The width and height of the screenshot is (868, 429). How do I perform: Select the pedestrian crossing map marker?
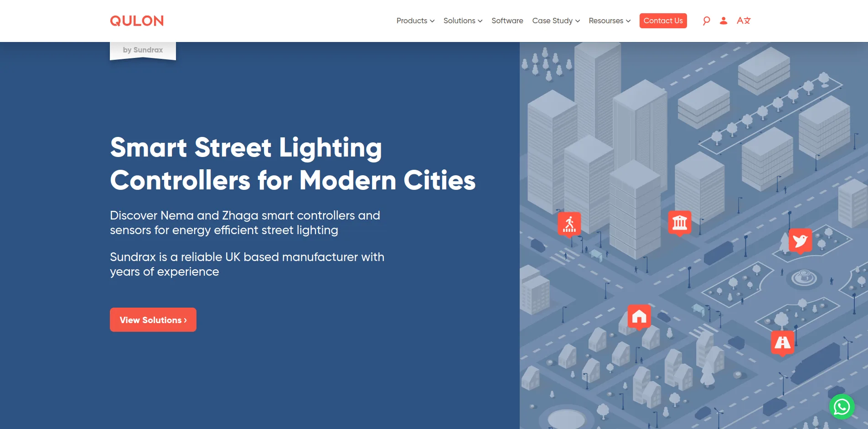coord(569,224)
